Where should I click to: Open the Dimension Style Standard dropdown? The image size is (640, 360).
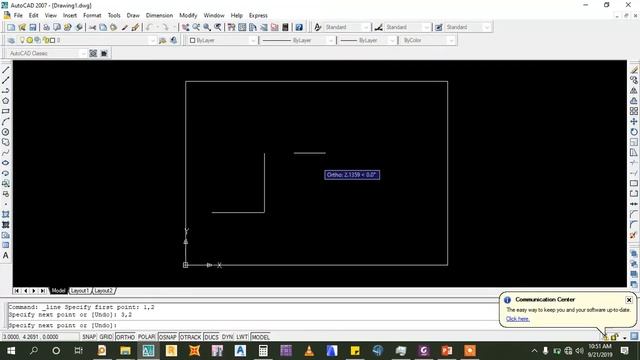point(407,27)
